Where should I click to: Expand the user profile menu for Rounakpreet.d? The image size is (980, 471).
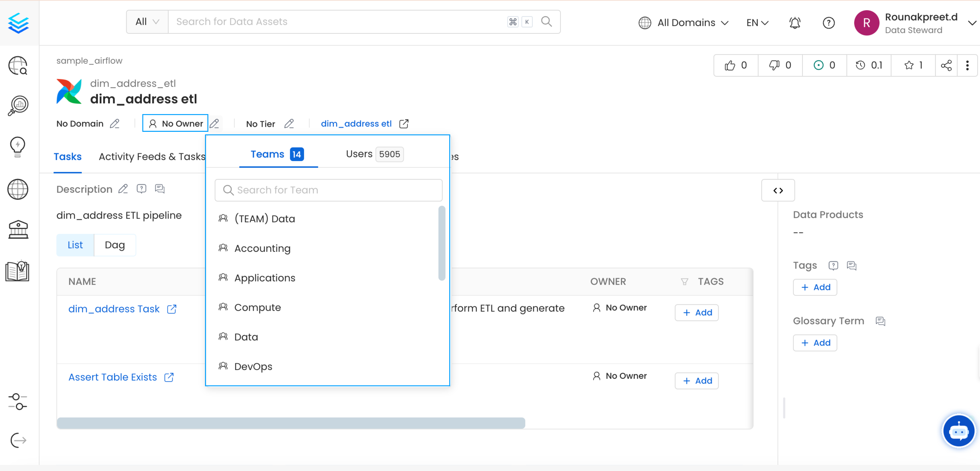[972, 23]
